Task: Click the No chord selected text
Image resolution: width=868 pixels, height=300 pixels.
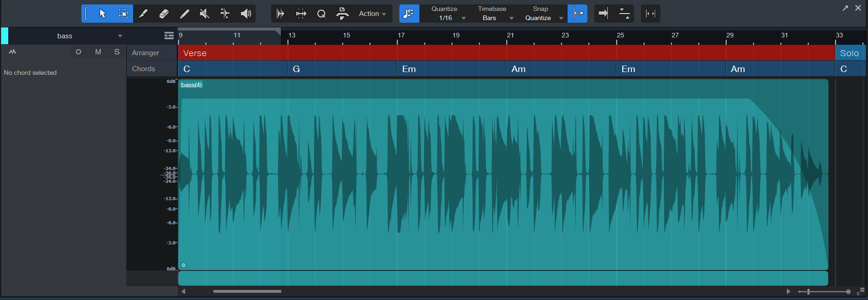Action: coord(30,72)
